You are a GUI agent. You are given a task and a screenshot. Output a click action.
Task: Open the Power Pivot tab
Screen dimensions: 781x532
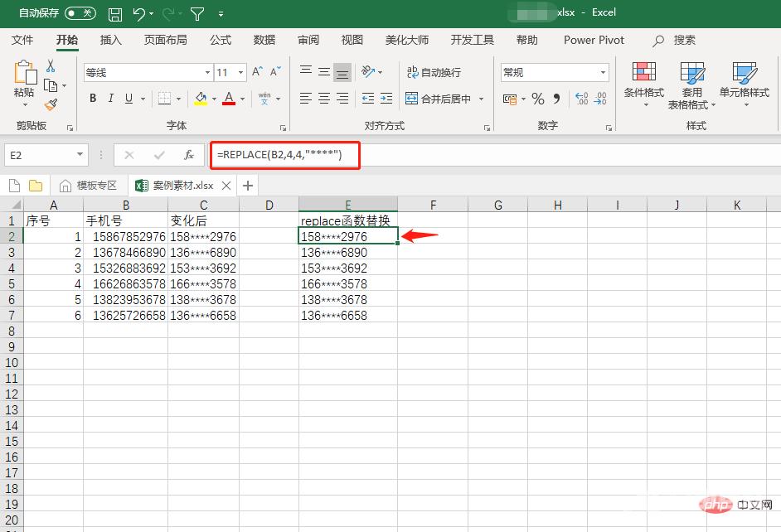tap(592, 40)
